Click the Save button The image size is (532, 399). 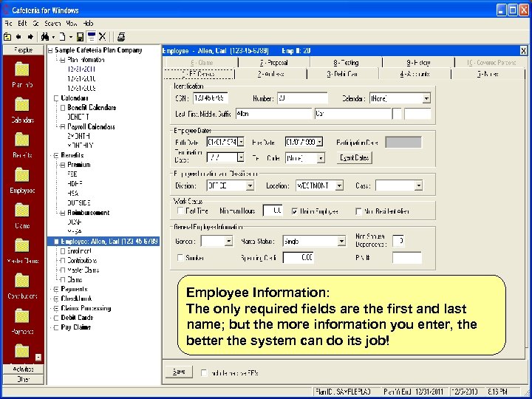[x=179, y=372]
